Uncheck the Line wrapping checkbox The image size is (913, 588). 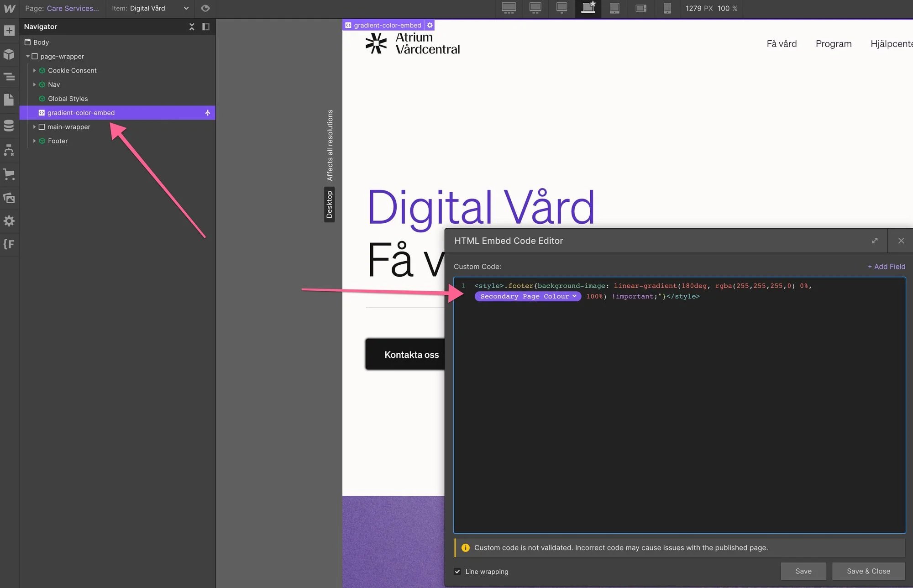(x=457, y=571)
